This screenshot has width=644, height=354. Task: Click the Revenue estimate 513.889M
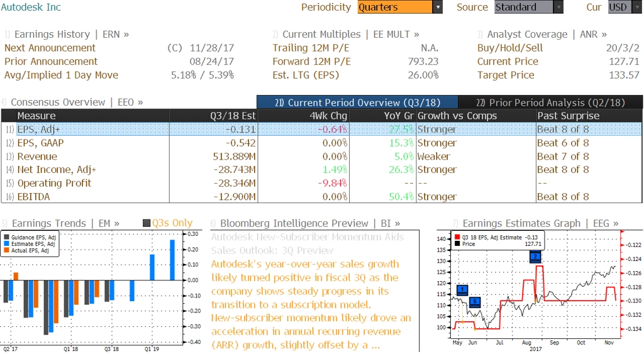click(x=234, y=157)
